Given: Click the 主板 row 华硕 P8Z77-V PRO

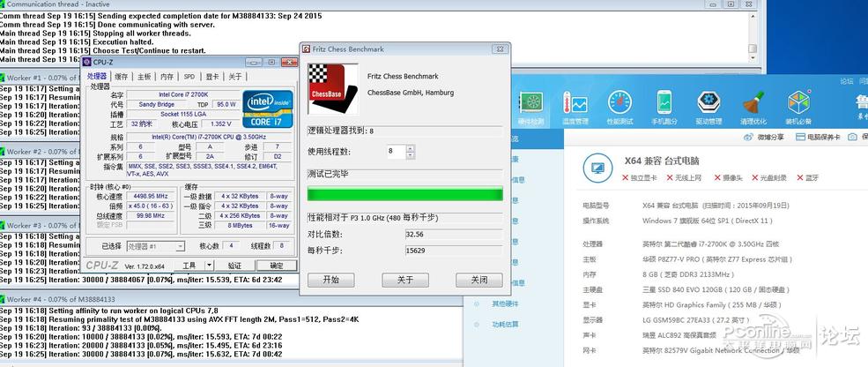Looking at the screenshot, I should [687, 259].
